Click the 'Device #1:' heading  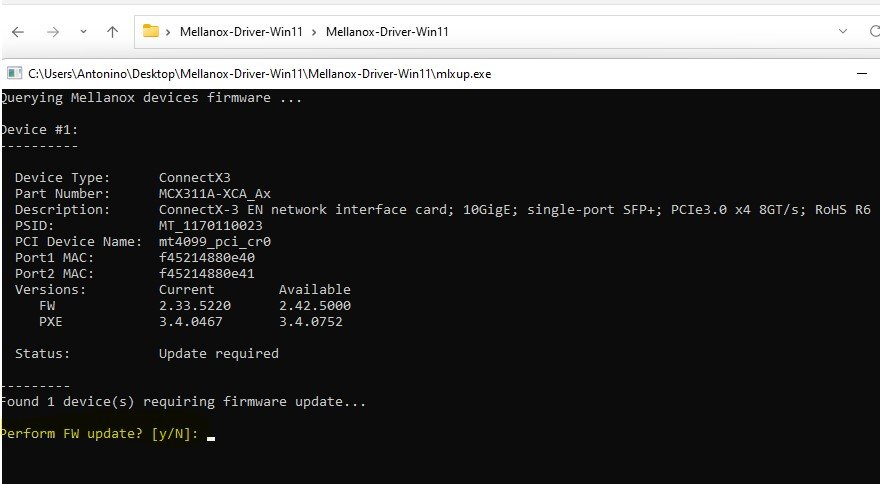(x=39, y=130)
